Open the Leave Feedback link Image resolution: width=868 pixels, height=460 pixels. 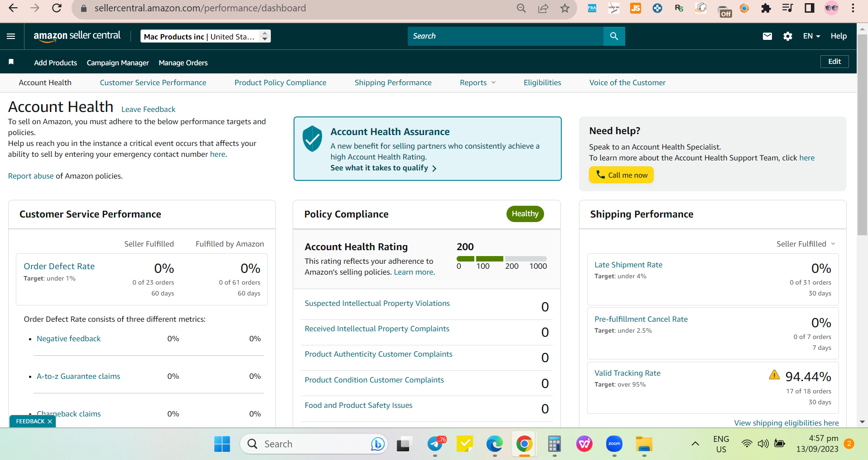click(x=148, y=109)
